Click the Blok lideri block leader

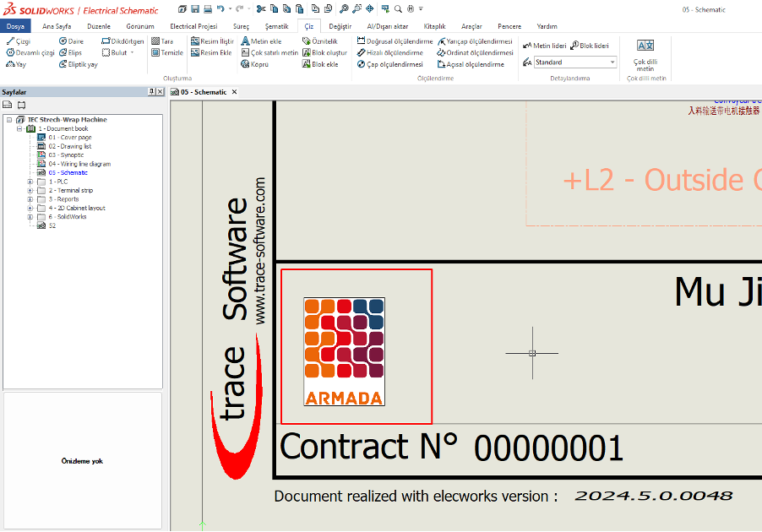click(589, 46)
